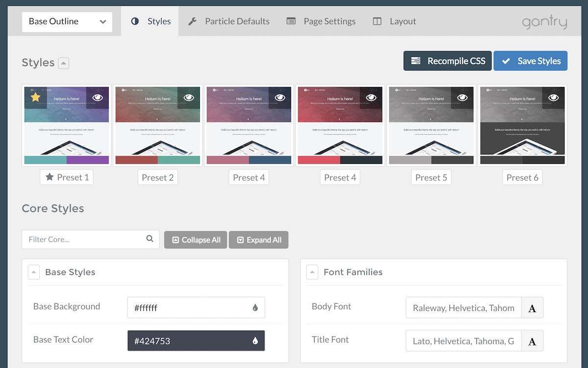Screen dimensions: 588x368
Task: Save styles with the Save Styles button
Action: click(x=530, y=61)
